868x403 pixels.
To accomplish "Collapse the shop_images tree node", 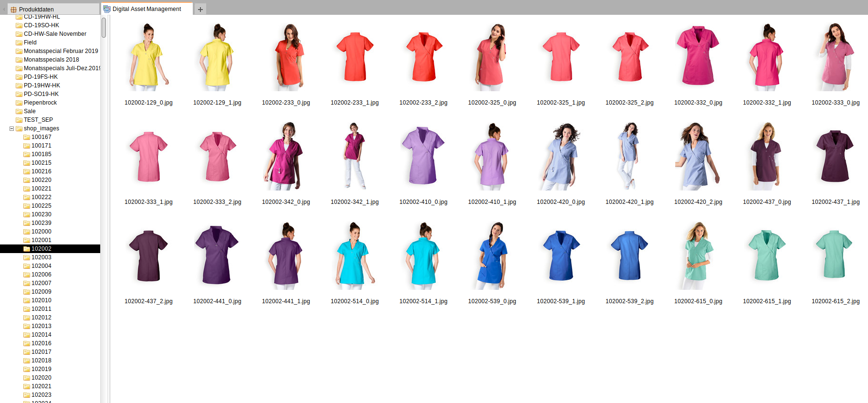I will click(x=11, y=128).
